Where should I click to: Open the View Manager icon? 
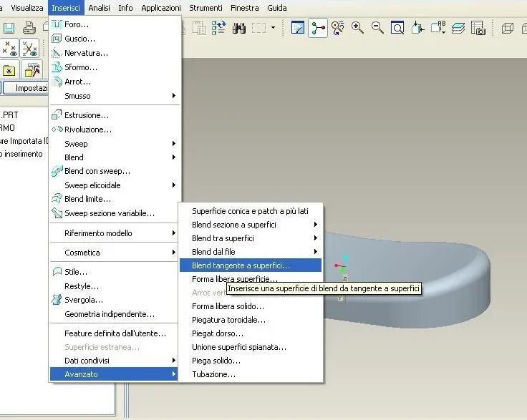pos(478,28)
